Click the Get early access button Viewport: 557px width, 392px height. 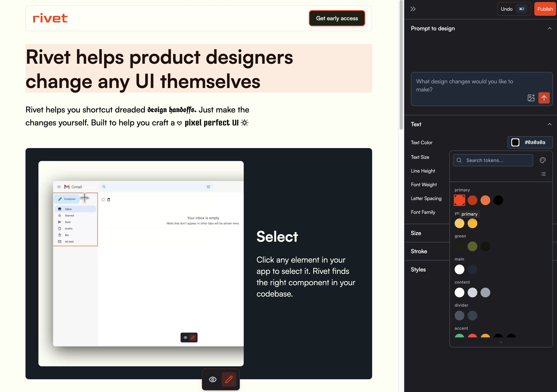click(337, 18)
